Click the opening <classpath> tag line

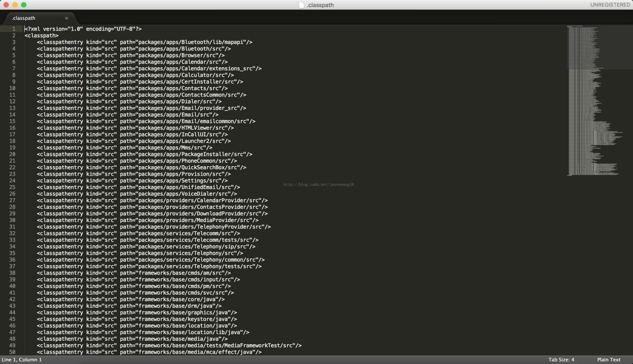(42, 36)
